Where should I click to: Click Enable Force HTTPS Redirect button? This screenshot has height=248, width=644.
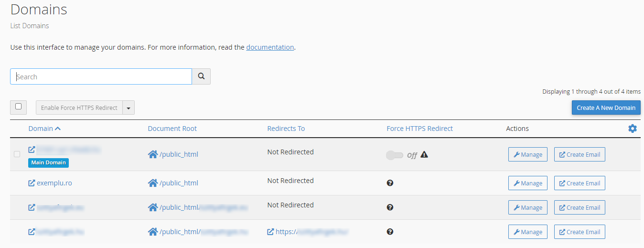79,108
